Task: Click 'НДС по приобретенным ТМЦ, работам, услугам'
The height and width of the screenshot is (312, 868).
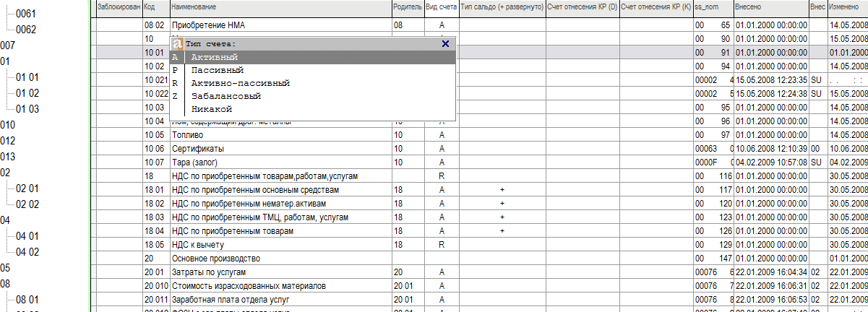Action: pos(280,217)
